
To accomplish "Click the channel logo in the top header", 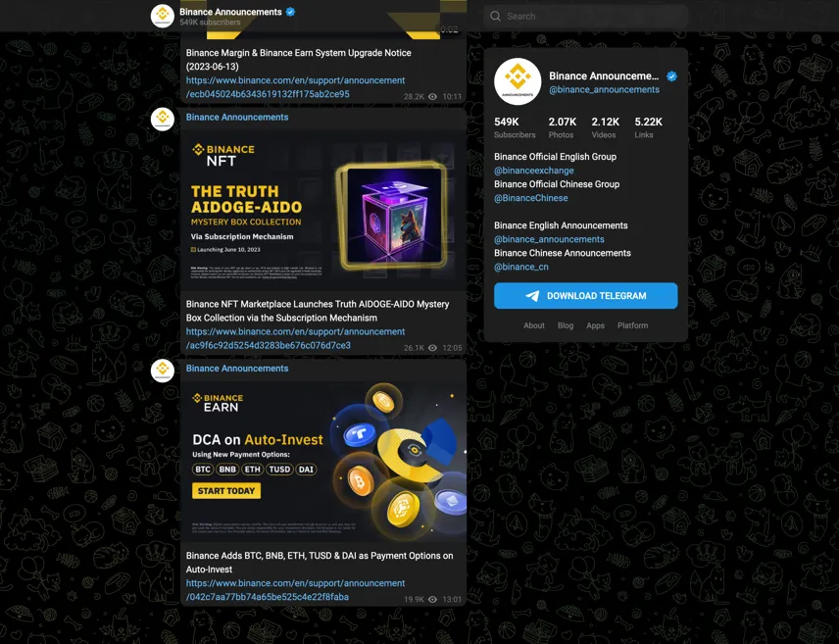I will click(x=163, y=16).
